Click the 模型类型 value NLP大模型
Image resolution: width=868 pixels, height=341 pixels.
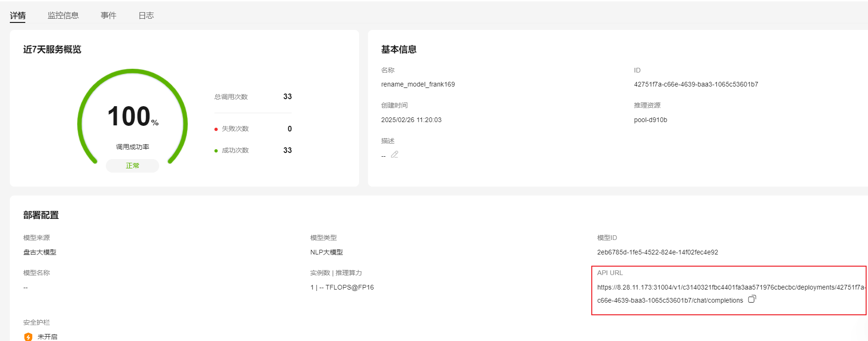click(x=326, y=252)
